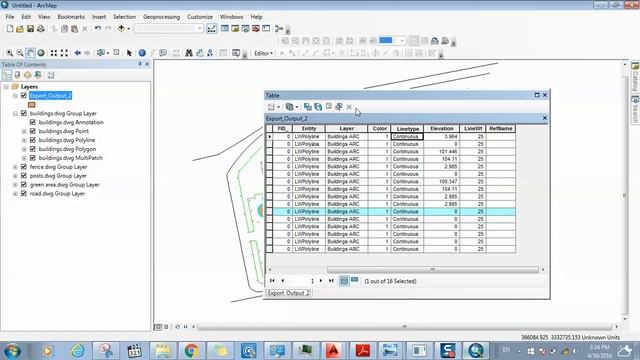This screenshot has width=640, height=360.
Task: Open the File menu
Action: coord(10,17)
